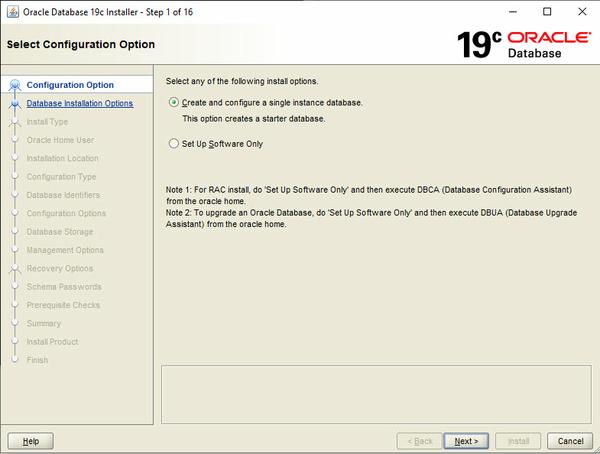This screenshot has width=600, height=454.
Task: Click the Oracle 19c Database logo
Action: (x=521, y=45)
